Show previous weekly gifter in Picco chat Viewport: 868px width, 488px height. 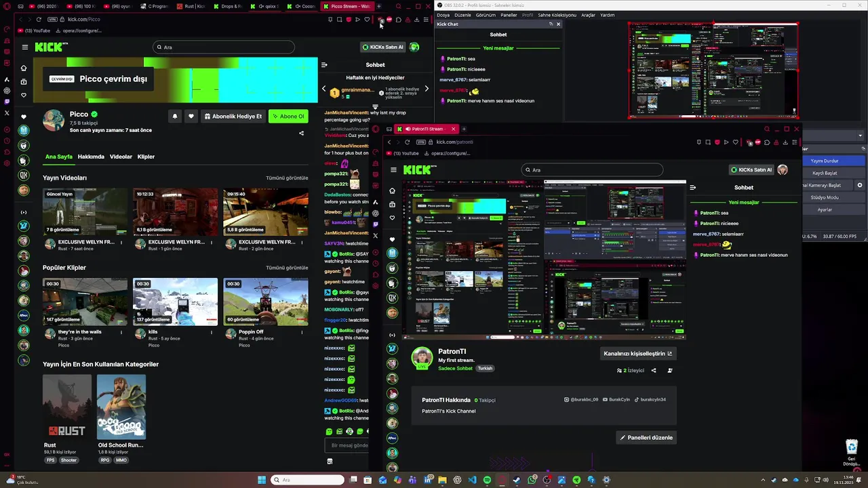click(x=323, y=89)
